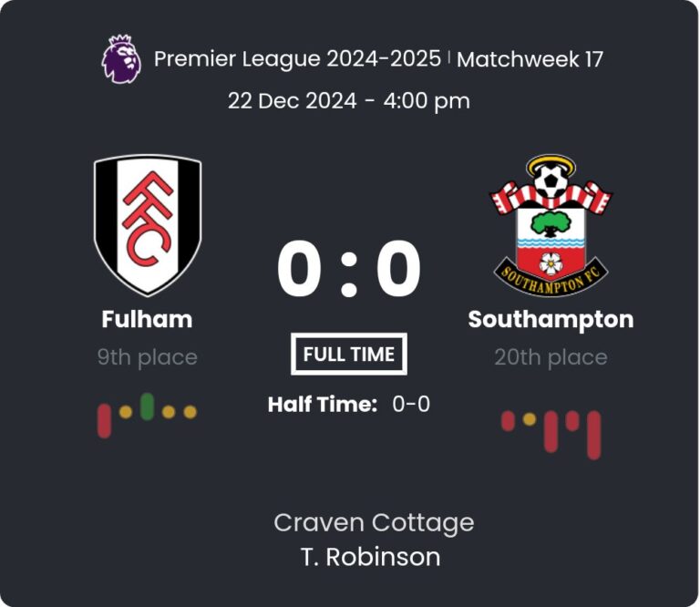Click the Craven Cottage venue name
Image resolution: width=700 pixels, height=607 pixels.
coord(374,522)
